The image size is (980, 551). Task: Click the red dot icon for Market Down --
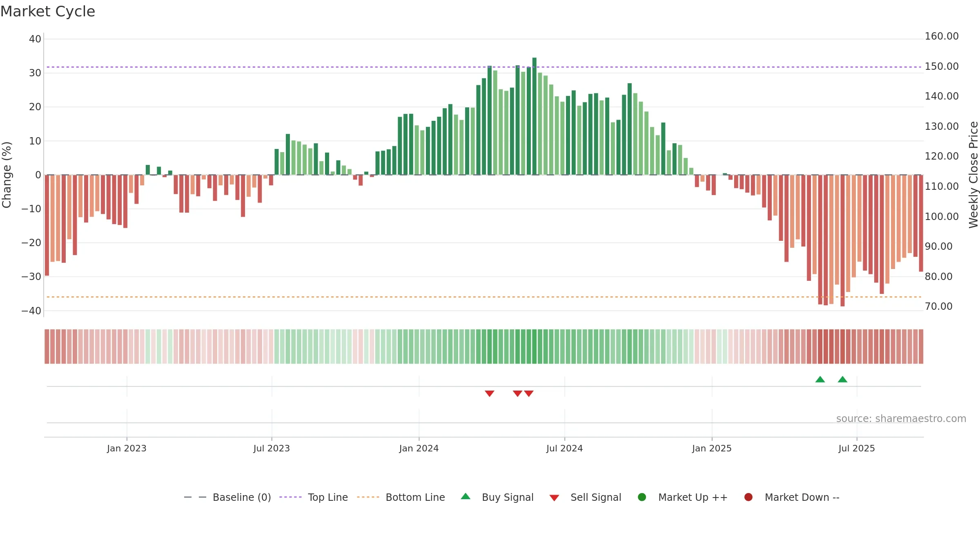point(748,497)
